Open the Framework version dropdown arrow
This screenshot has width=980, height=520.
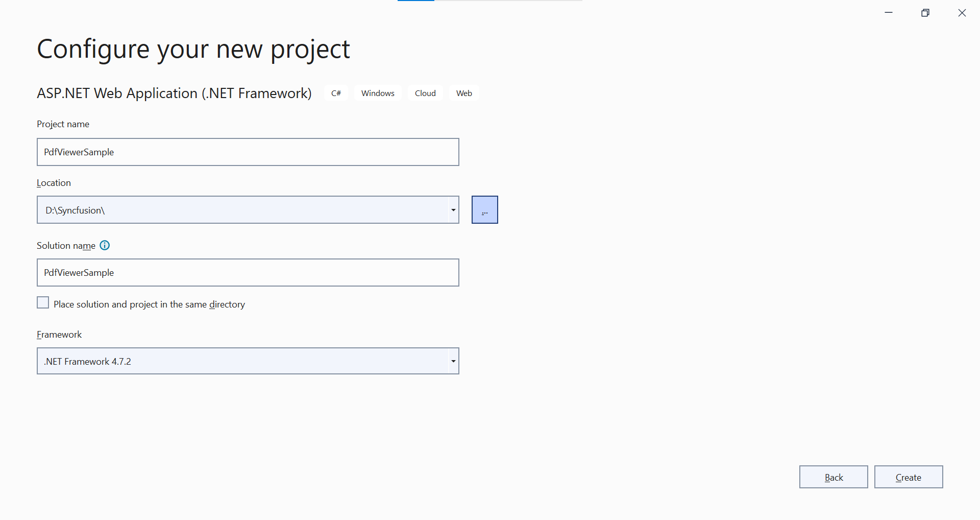coord(453,361)
